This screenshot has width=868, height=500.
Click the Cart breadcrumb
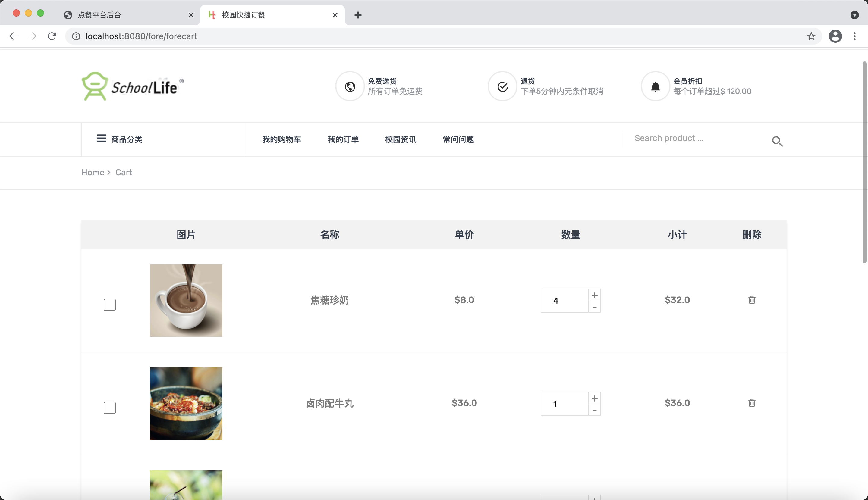tap(124, 172)
